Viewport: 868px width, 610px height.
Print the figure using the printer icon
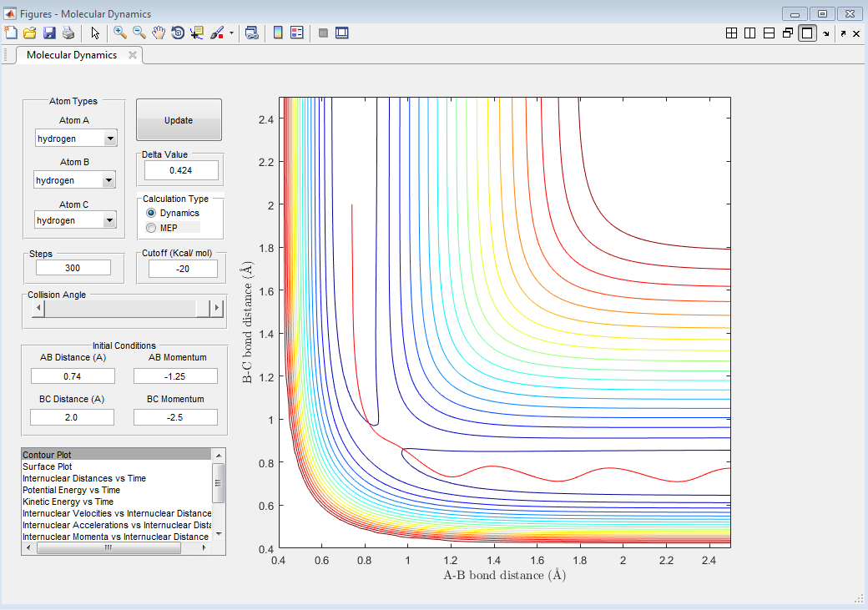[x=68, y=33]
